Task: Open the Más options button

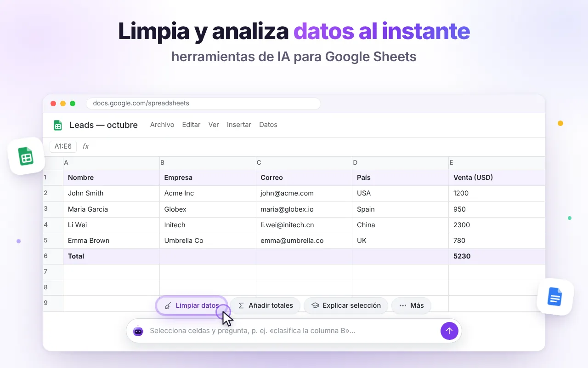Action: click(x=411, y=305)
